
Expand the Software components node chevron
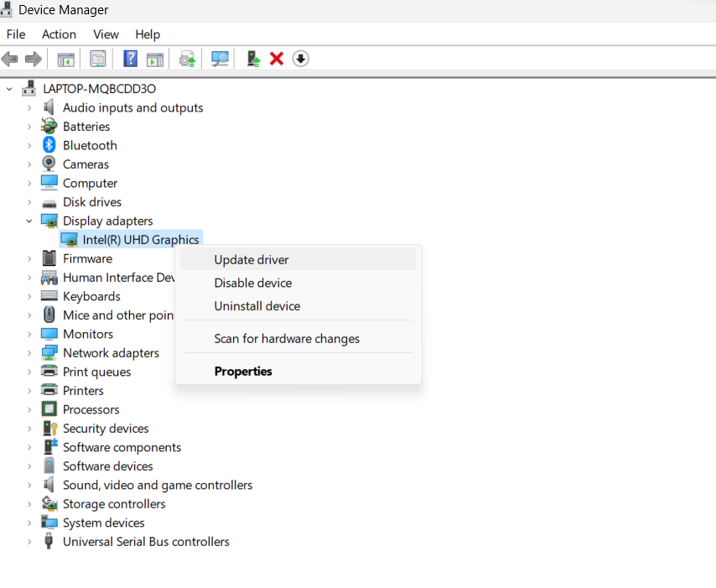(29, 447)
